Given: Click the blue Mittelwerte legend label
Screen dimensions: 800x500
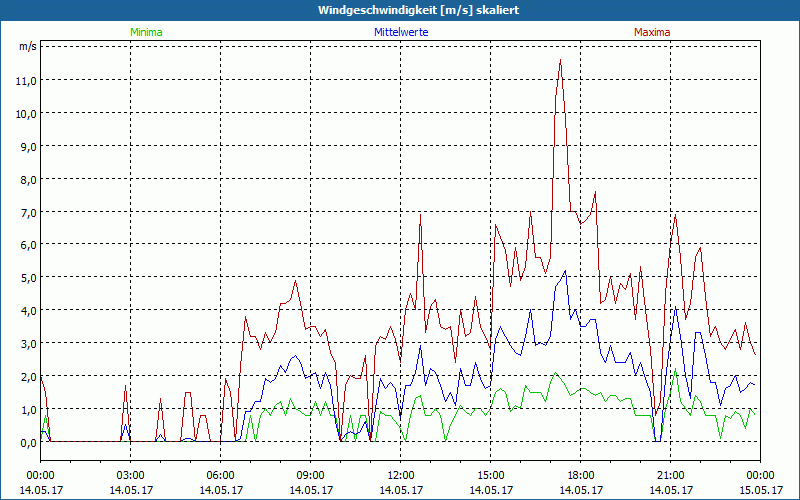Looking at the screenshot, I should (x=401, y=32).
